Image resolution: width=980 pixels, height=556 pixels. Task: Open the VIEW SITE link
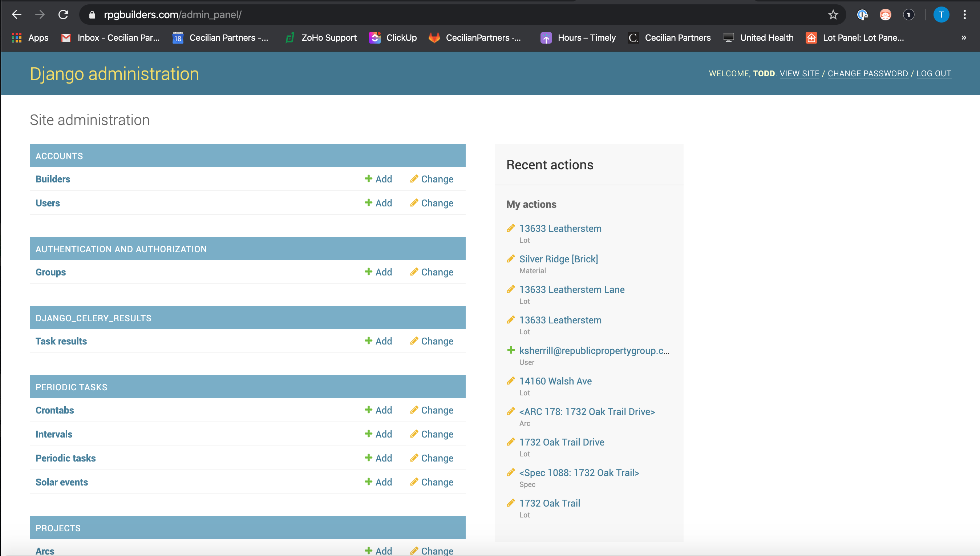coord(799,73)
